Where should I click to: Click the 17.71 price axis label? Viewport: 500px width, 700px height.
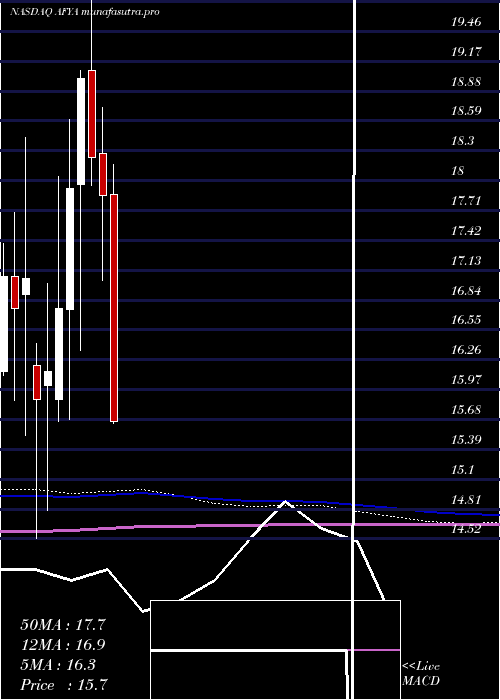pos(466,200)
